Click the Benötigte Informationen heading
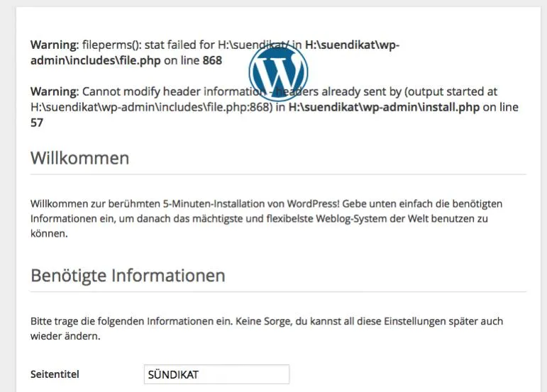547x392 pixels. 128,276
